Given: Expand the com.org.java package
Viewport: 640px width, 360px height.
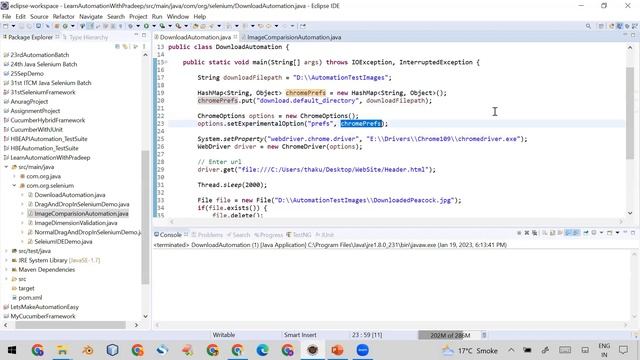Looking at the screenshot, I should pyautogui.click(x=14, y=176).
